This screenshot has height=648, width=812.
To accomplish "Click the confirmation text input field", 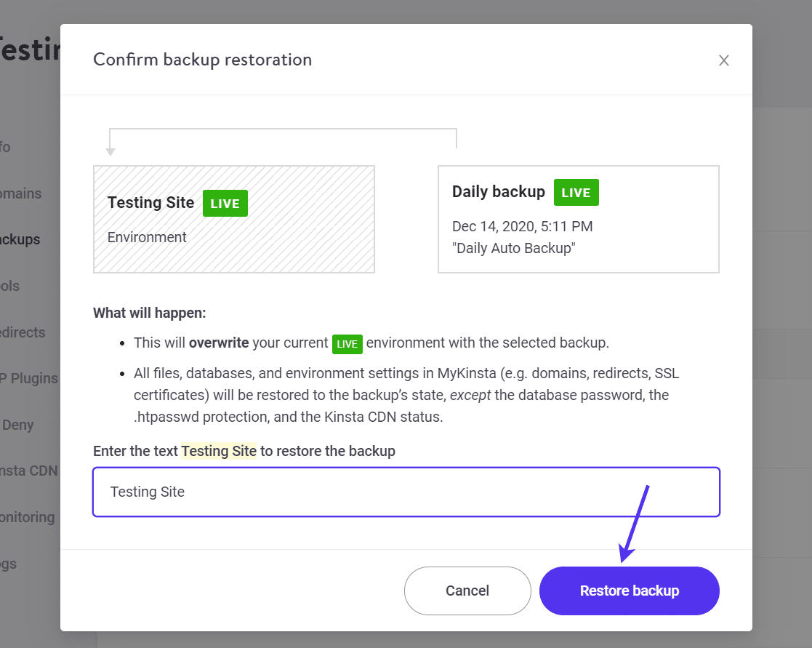I will (406, 492).
